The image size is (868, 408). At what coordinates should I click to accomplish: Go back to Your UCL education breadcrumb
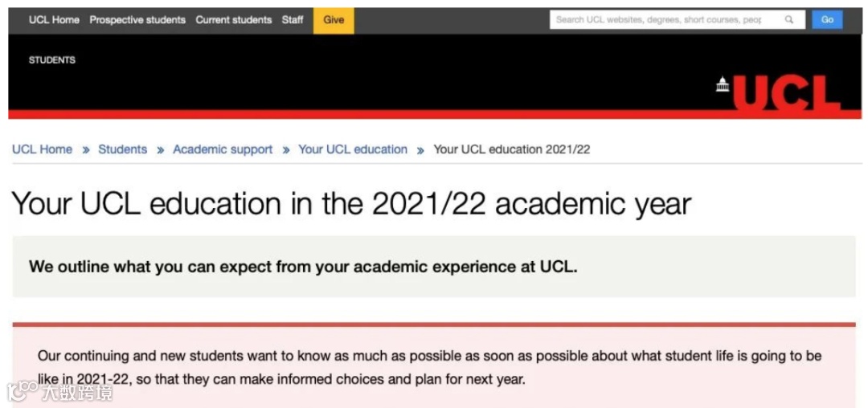click(x=353, y=149)
